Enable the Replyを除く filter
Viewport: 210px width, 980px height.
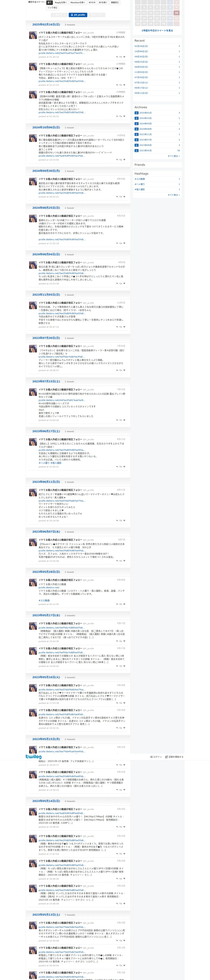pos(61,3)
